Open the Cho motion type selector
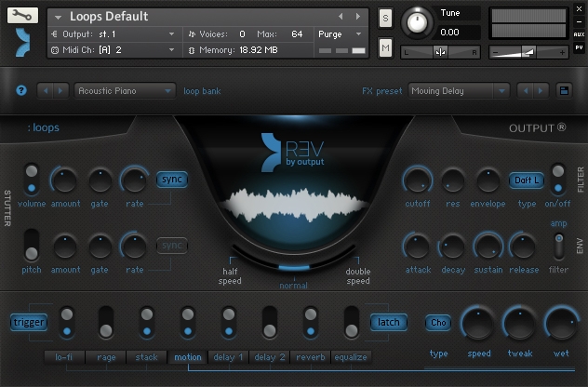The width and height of the screenshot is (588, 387). [x=438, y=323]
